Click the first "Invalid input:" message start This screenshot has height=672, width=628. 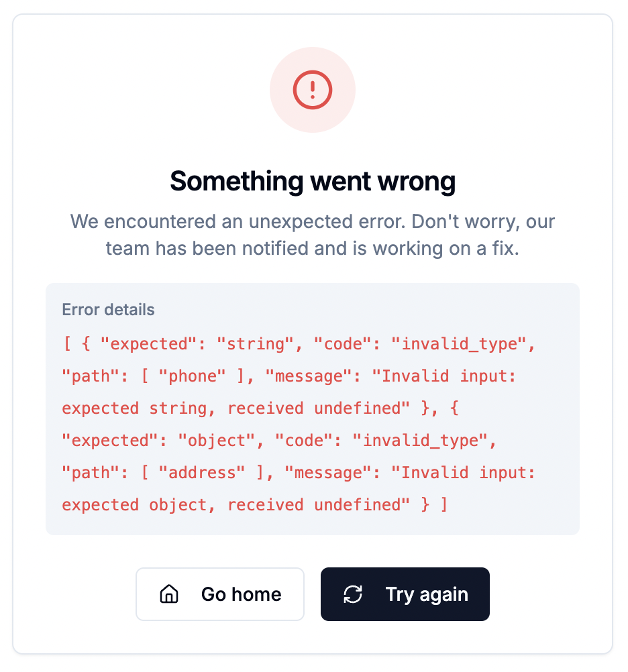click(449, 376)
